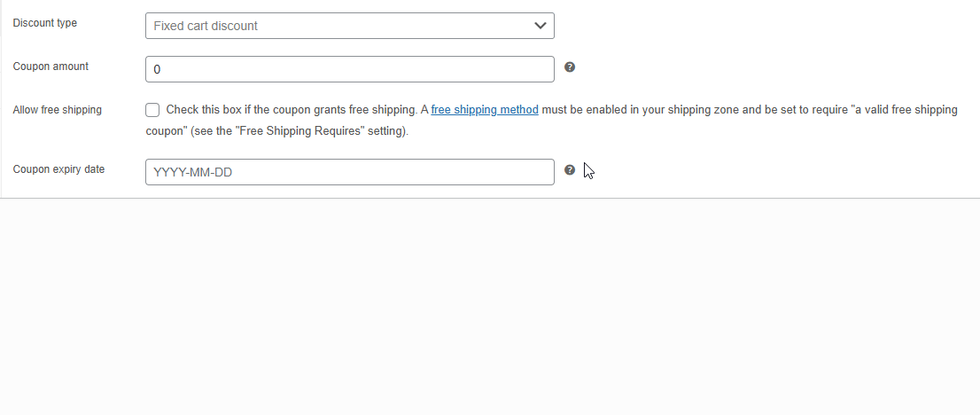Focus the Coupon amount input field
Viewport: 980px width, 415px height.
click(x=349, y=69)
